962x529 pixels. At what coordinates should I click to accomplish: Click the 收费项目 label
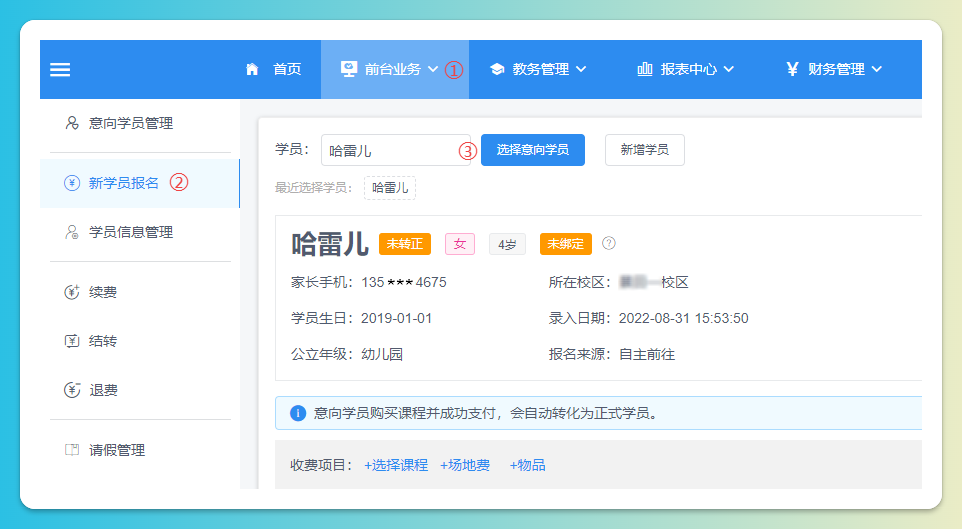point(321,465)
